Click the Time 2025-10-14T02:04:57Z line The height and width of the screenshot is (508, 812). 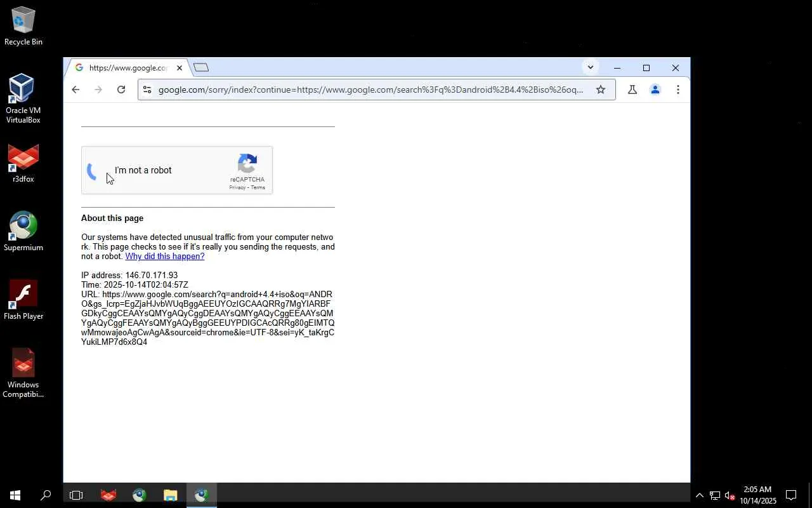(x=134, y=285)
